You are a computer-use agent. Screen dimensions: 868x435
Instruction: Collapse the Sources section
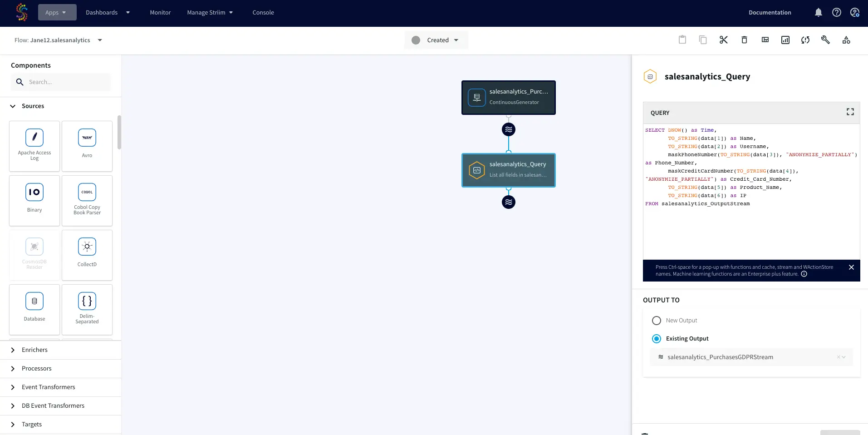pos(13,106)
